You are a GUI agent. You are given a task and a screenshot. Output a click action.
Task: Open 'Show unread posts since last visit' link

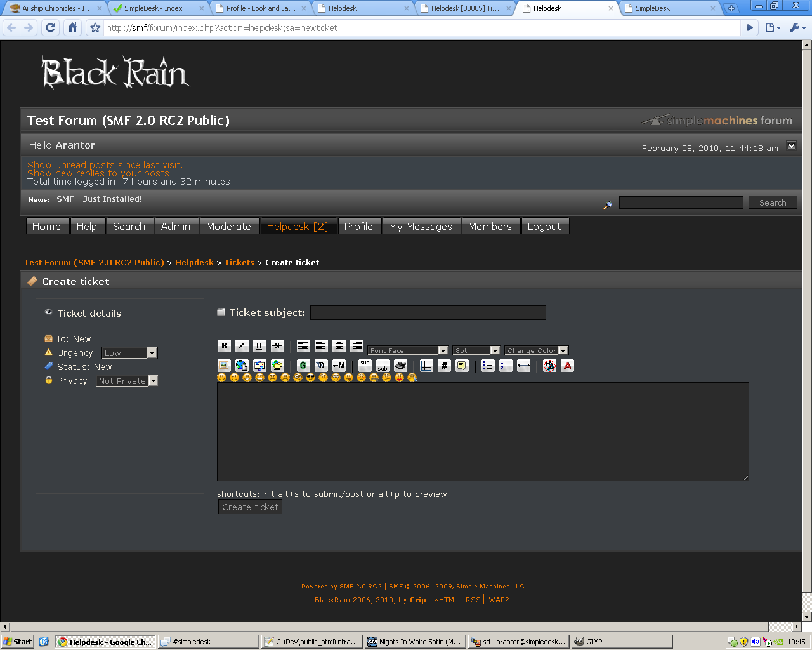point(105,165)
